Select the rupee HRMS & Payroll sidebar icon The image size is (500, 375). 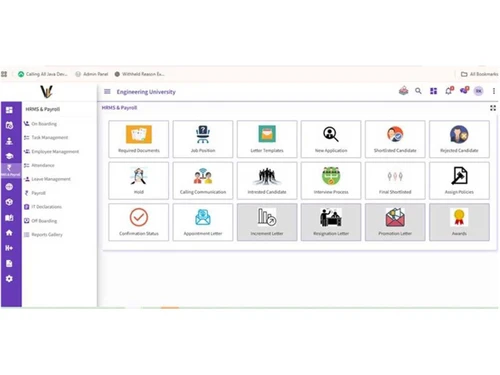click(10, 170)
